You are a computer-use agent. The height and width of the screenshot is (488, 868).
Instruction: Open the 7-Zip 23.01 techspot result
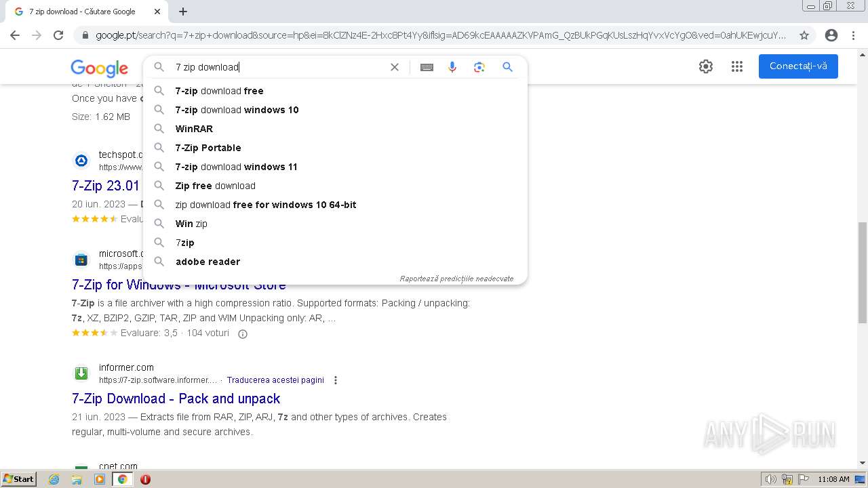pyautogui.click(x=106, y=186)
